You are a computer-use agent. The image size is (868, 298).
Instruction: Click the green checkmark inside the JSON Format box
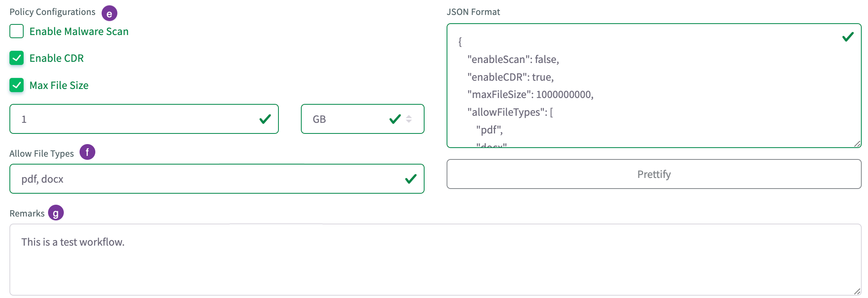848,36
